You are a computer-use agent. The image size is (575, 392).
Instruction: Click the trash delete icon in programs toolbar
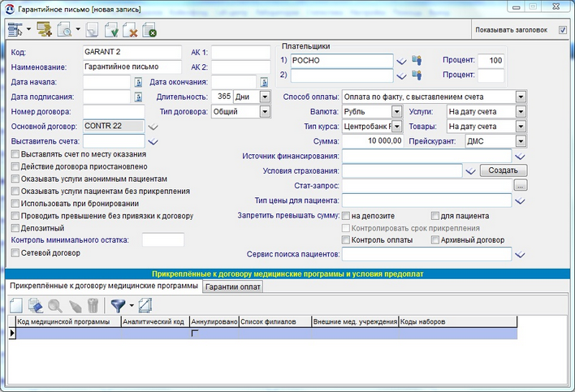tap(93, 305)
